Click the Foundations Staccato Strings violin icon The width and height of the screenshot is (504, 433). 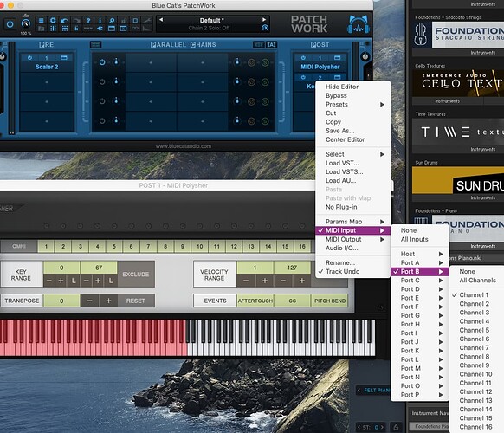421,36
